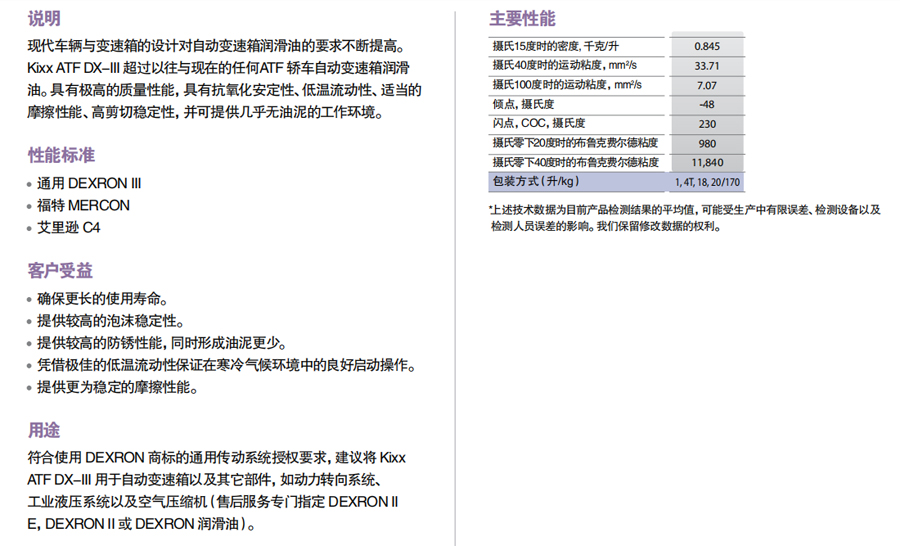This screenshot has height=546, width=900.
Task: Click the 提供更为稳定的摩擦性能 bullet
Action: 118,387
